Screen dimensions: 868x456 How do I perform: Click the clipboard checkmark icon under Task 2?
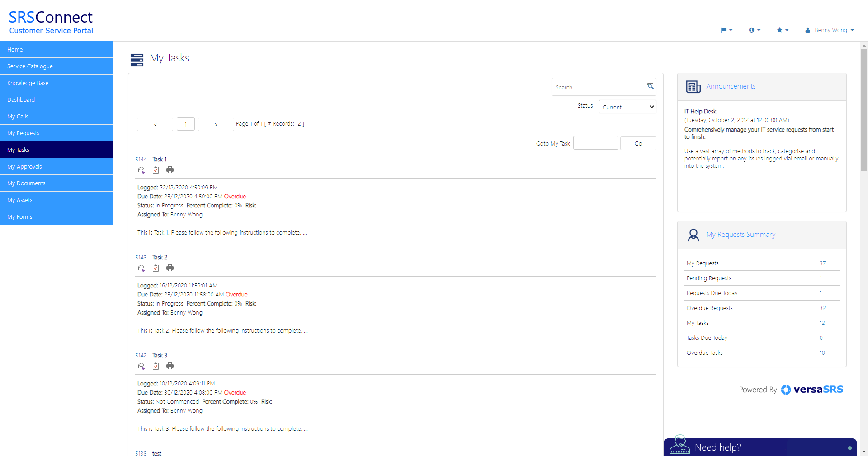click(156, 268)
